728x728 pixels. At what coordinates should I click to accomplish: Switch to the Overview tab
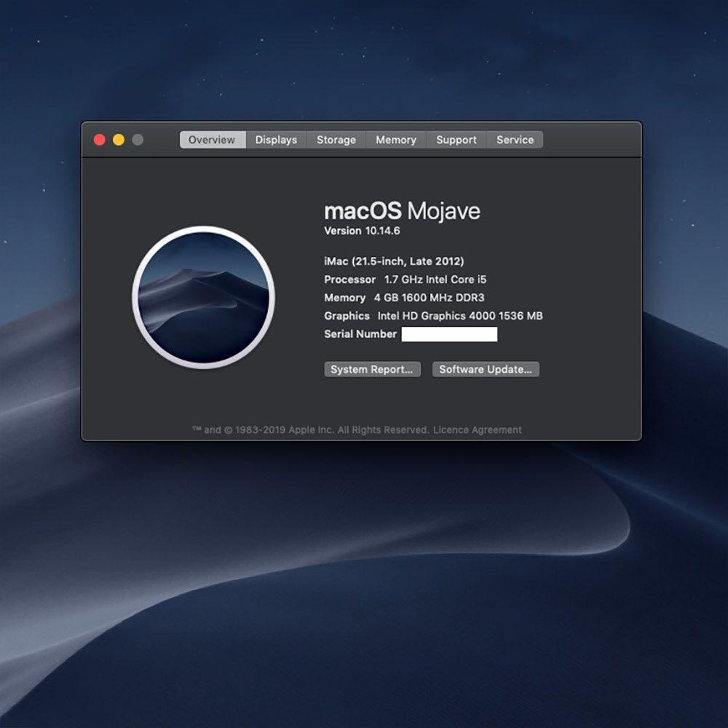[x=212, y=140]
